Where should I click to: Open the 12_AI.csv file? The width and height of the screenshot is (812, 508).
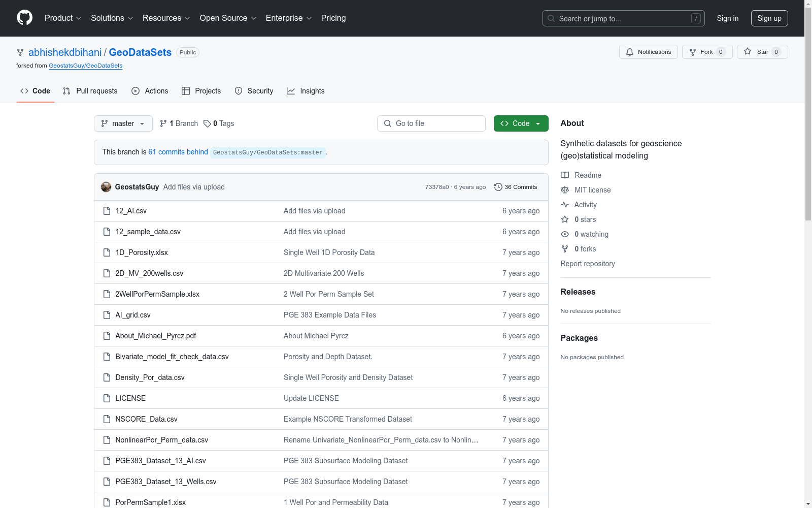point(131,211)
